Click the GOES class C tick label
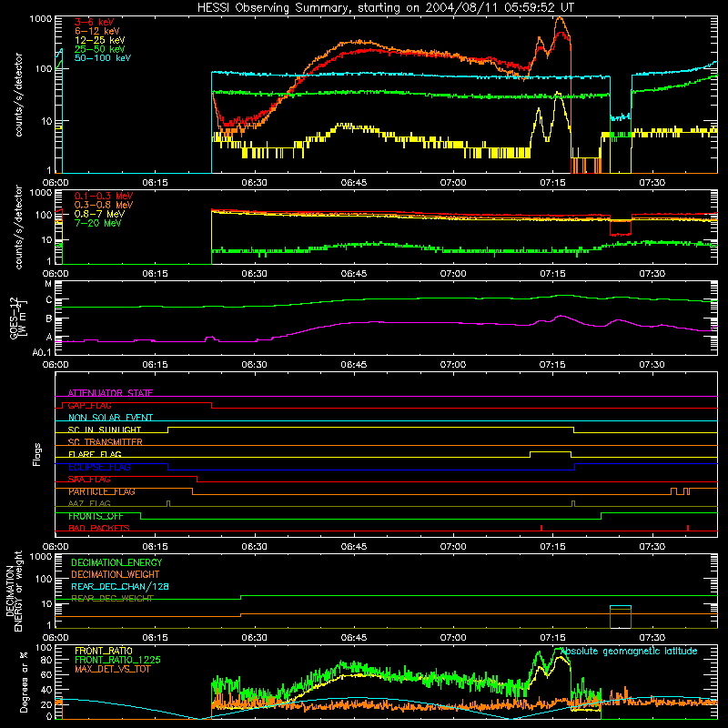728x728 pixels. coord(49,300)
